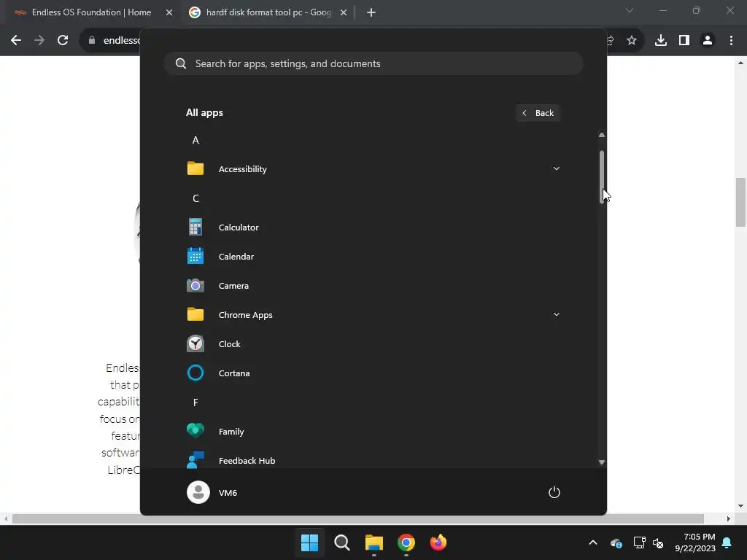The width and height of the screenshot is (747, 560).
Task: Expand the Chrome Apps folder chevron
Action: point(556,314)
